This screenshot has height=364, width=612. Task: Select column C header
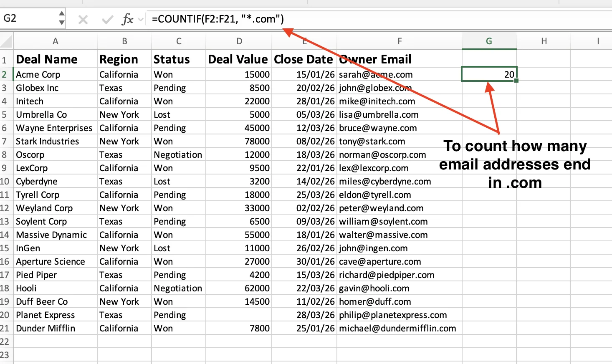(179, 41)
